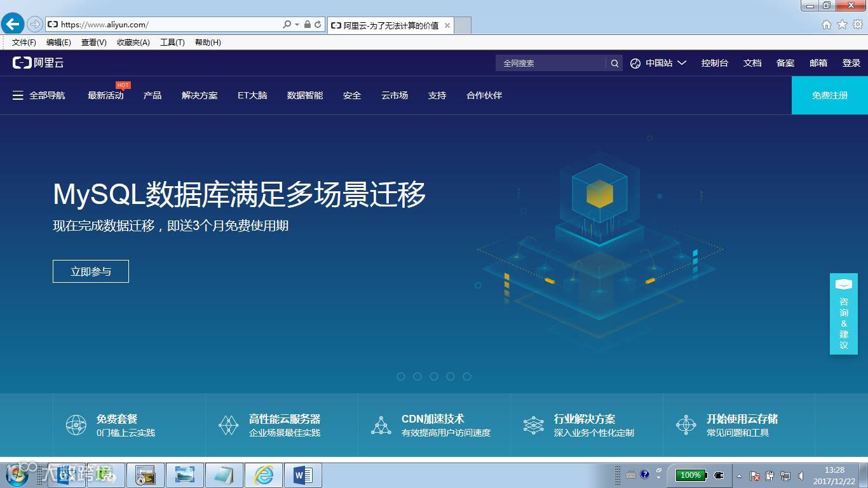Screen dimensions: 868x488
Task: Open the 数据智能 nav item
Action: [x=305, y=95]
